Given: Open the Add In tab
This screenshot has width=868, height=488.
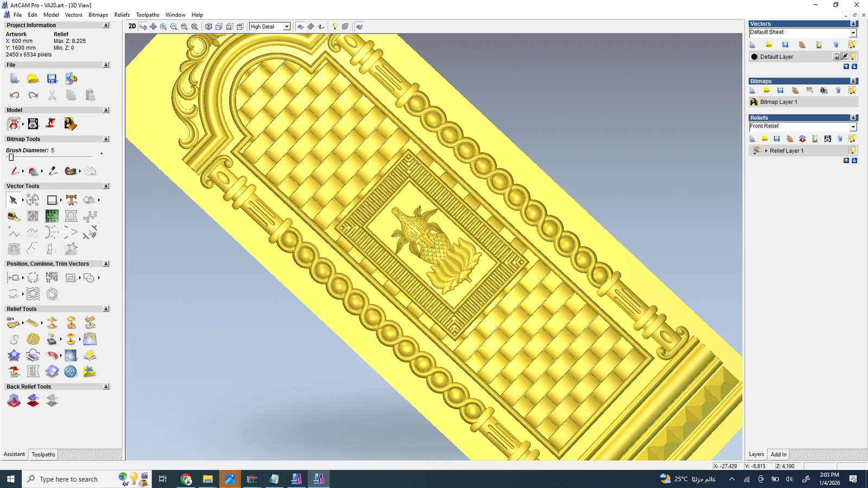Looking at the screenshot, I should pyautogui.click(x=778, y=454).
